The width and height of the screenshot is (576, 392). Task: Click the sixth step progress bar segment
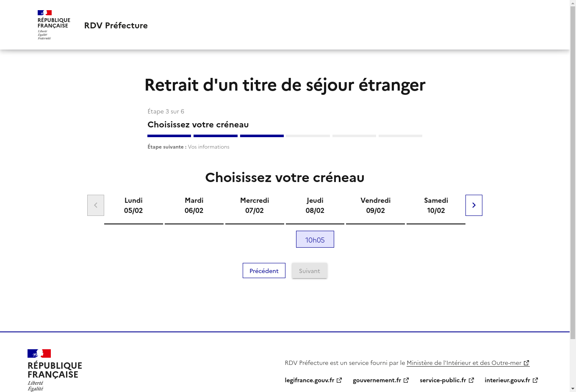tap(401, 136)
